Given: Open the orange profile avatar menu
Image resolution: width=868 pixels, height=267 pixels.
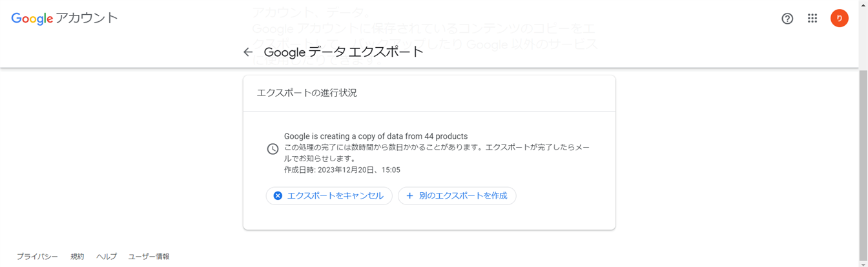Looking at the screenshot, I should tap(839, 19).
